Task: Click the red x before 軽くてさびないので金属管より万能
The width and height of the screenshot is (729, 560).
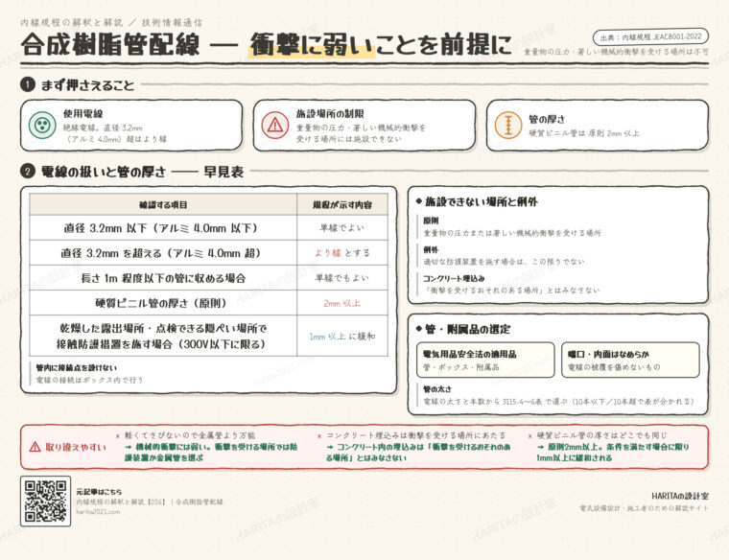Action: coord(118,436)
